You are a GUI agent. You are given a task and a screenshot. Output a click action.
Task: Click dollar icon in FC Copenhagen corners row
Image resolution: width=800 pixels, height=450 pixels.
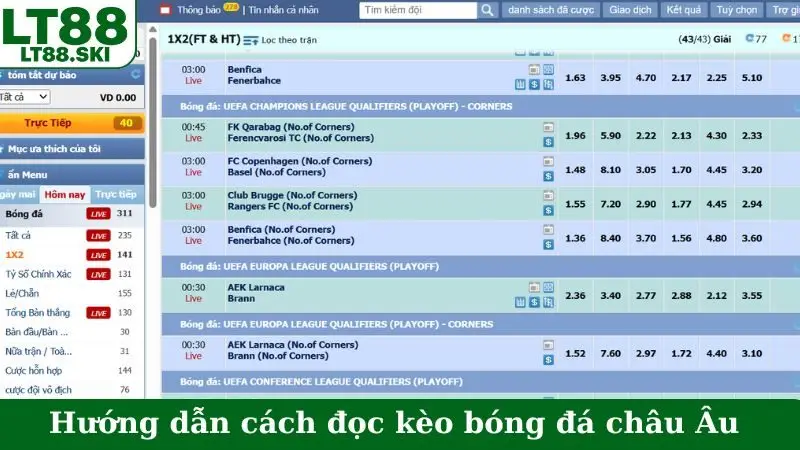548,176
